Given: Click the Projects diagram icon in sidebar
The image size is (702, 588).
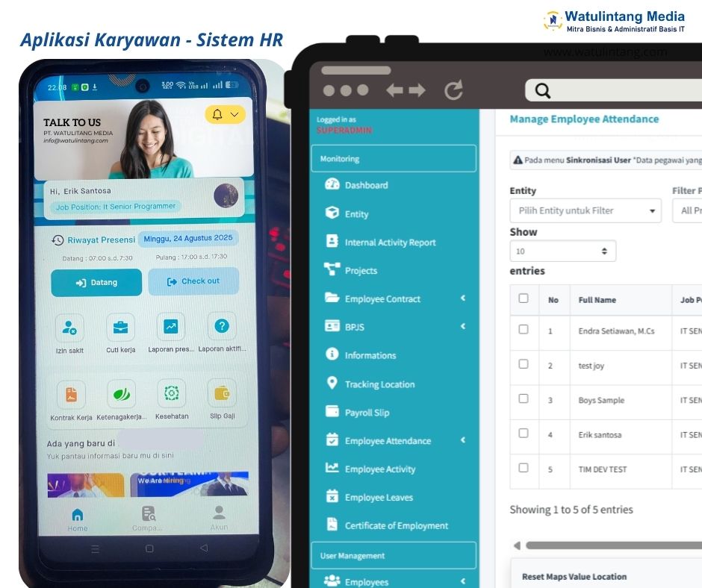Looking at the screenshot, I should point(332,269).
